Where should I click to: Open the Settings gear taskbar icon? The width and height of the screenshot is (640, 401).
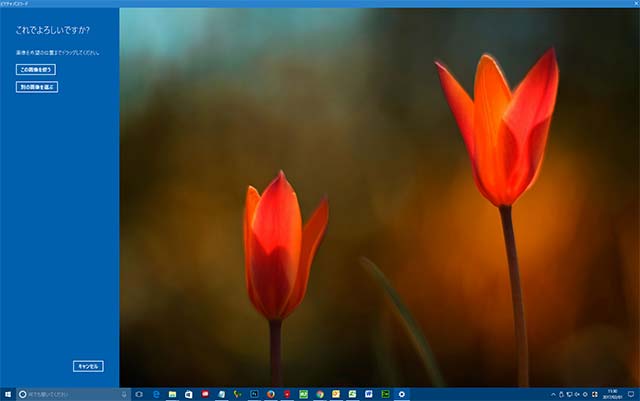pos(402,394)
